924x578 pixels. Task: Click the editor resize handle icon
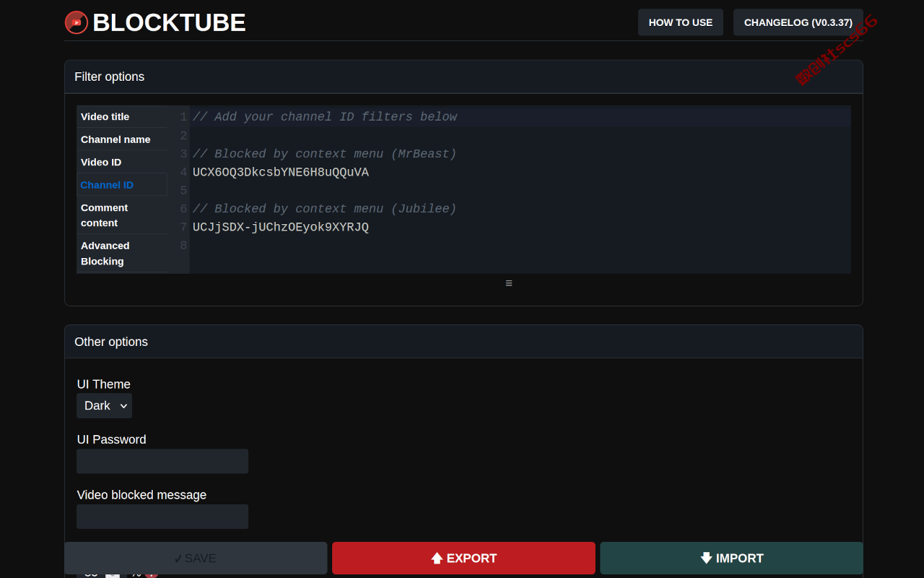click(509, 283)
